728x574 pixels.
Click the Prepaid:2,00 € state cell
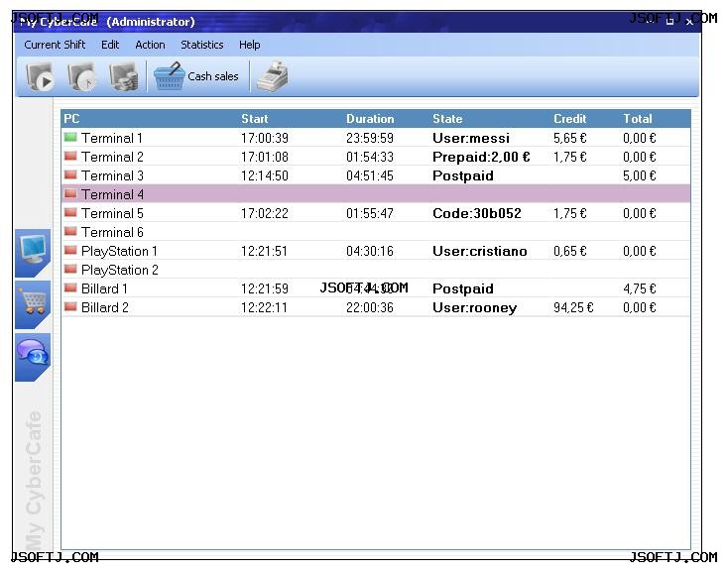481,157
